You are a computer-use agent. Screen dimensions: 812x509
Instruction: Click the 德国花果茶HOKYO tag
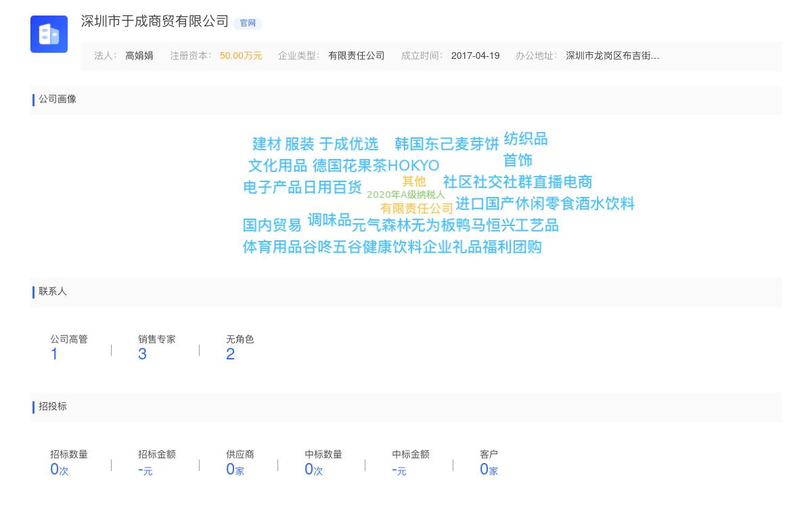pyautogui.click(x=376, y=166)
